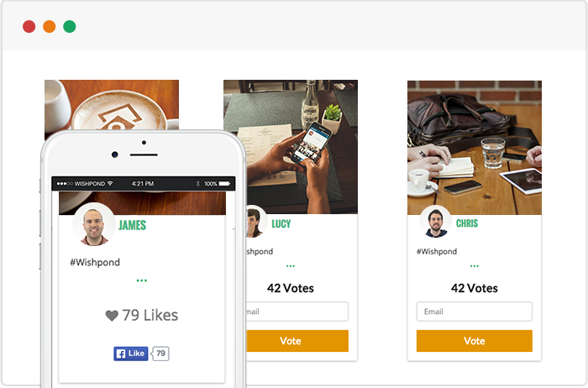Vote for Chris with the orange button

coord(475,341)
